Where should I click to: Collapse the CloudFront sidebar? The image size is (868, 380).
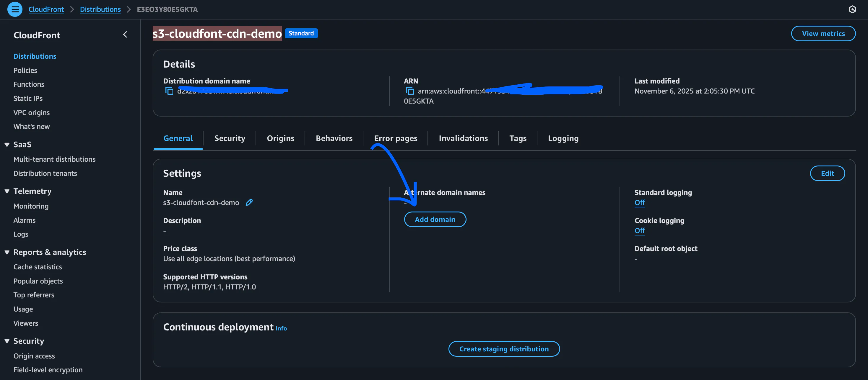(125, 34)
